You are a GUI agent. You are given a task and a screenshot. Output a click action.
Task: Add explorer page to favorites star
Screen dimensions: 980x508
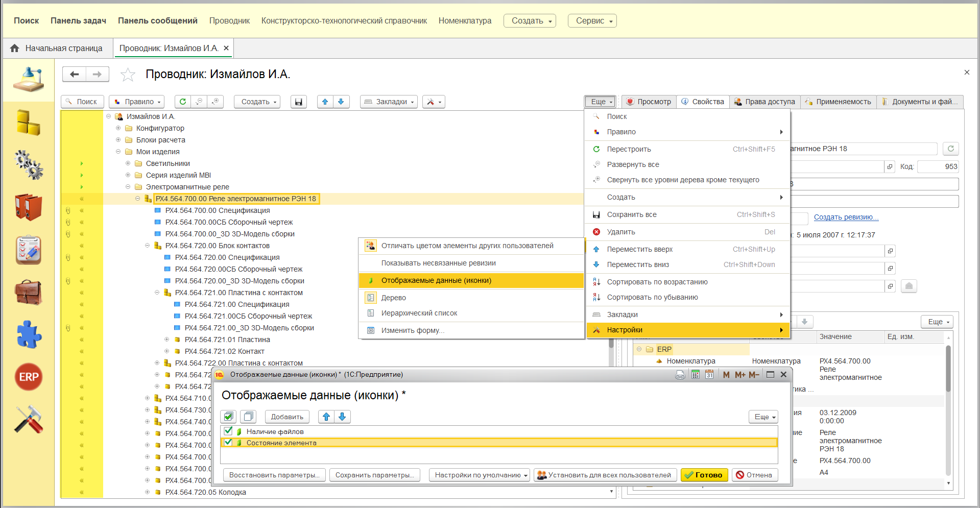pyautogui.click(x=128, y=75)
